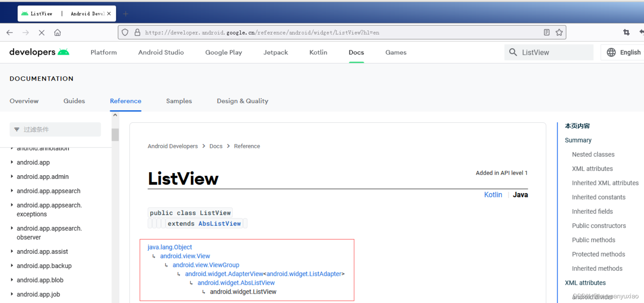
Task: Open the Android Studio nav item
Action: 161,52
